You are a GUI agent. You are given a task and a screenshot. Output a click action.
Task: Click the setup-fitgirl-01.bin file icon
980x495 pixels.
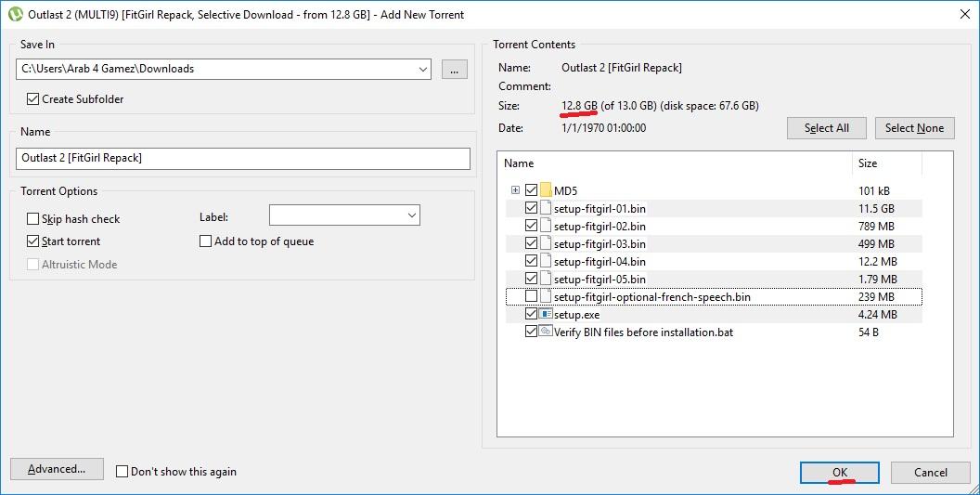pos(546,208)
